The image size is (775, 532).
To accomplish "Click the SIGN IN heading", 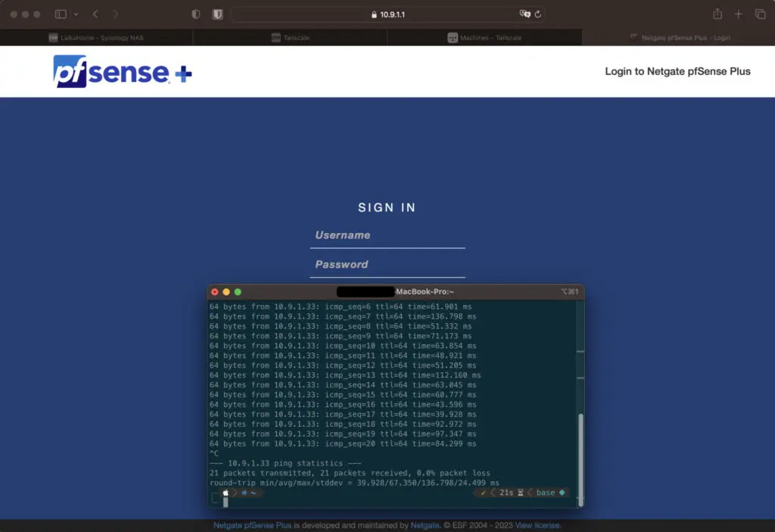I will pyautogui.click(x=387, y=207).
